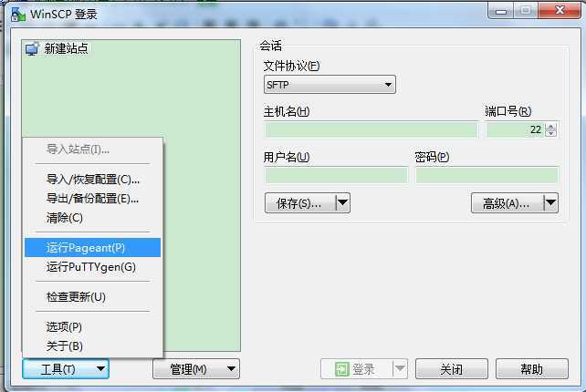
Task: Open the 管理(M) dropdown button
Action: 196,369
